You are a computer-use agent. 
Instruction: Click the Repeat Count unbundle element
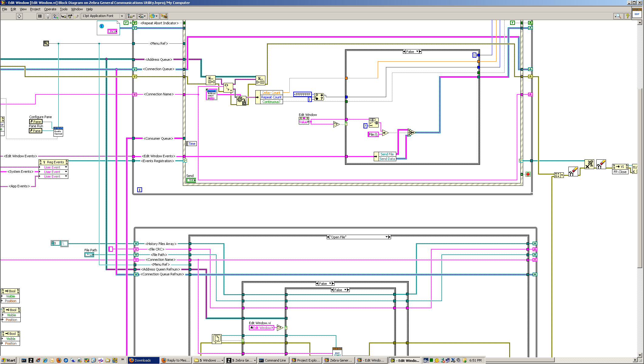click(271, 97)
